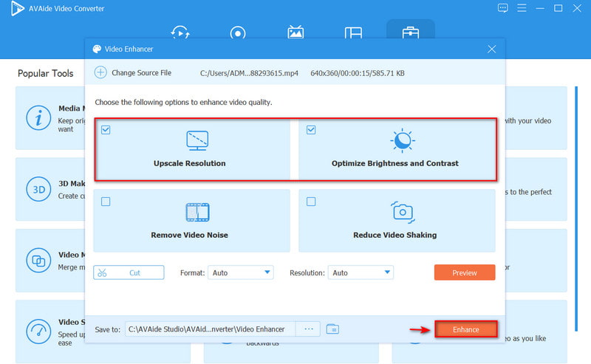Open the feedback chat icon
The height and width of the screenshot is (364, 591).
503,8
